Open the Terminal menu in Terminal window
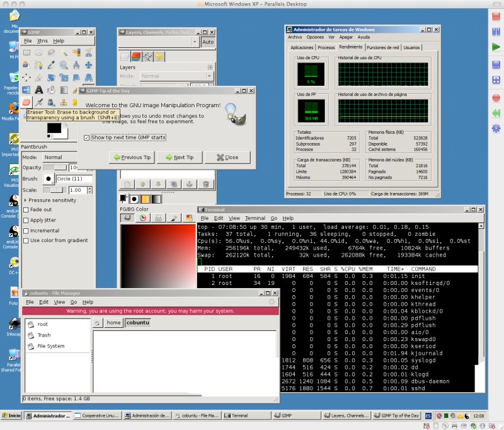The image size is (504, 430). pos(255,218)
